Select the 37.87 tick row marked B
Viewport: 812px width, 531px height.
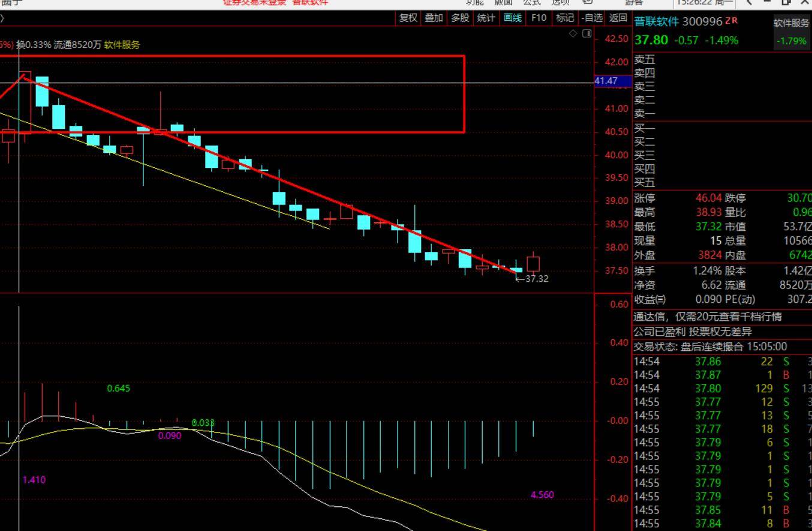click(723, 375)
